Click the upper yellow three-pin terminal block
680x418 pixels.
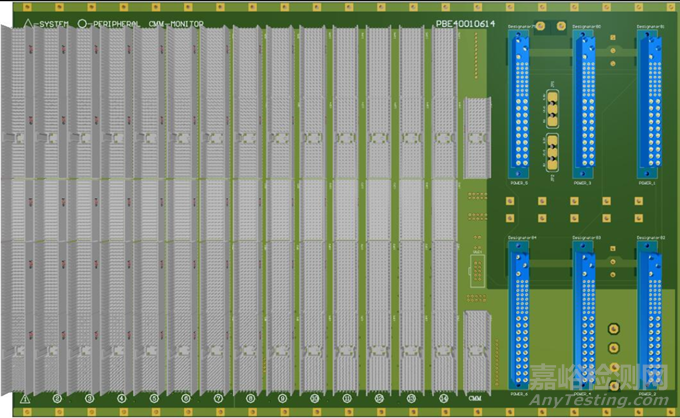[553, 102]
